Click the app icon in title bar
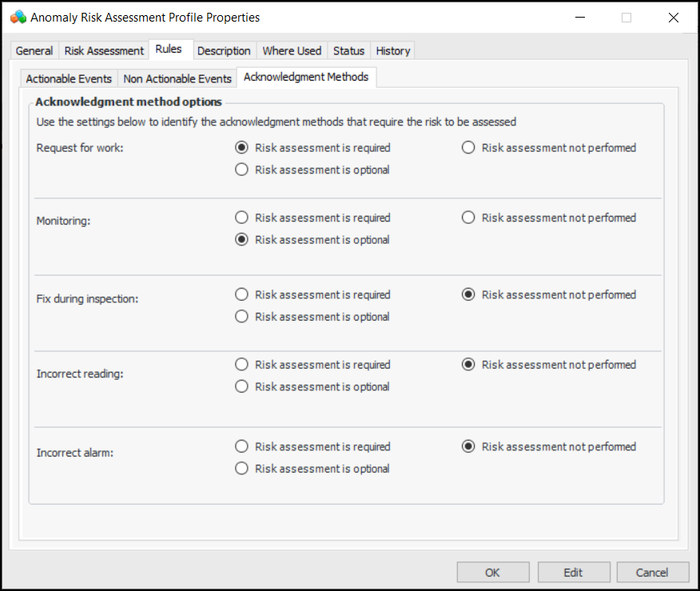 tap(18, 17)
